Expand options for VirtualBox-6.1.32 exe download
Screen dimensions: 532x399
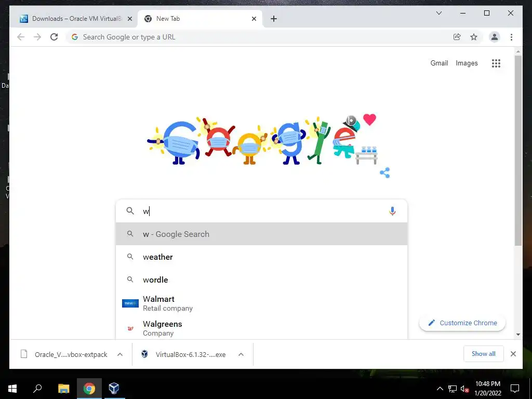[241, 354]
